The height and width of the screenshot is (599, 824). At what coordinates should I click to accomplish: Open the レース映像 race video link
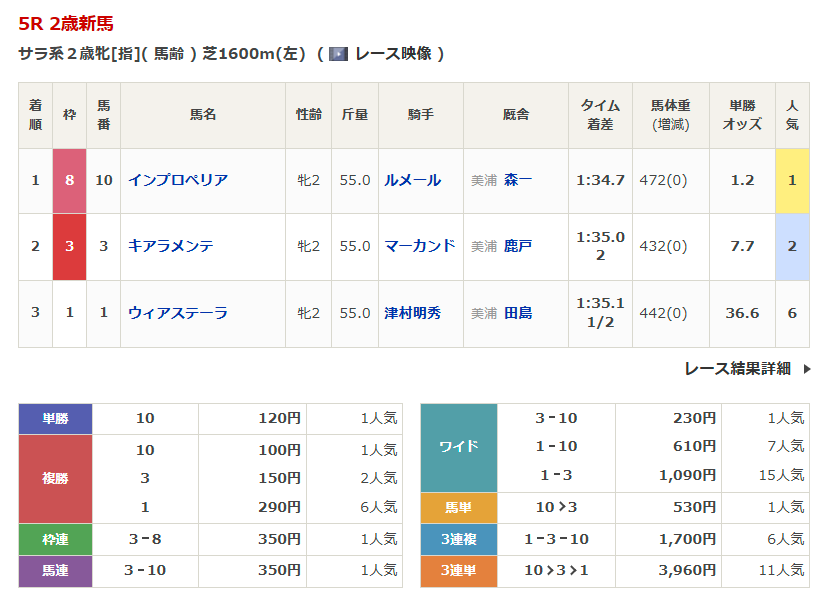[393, 54]
